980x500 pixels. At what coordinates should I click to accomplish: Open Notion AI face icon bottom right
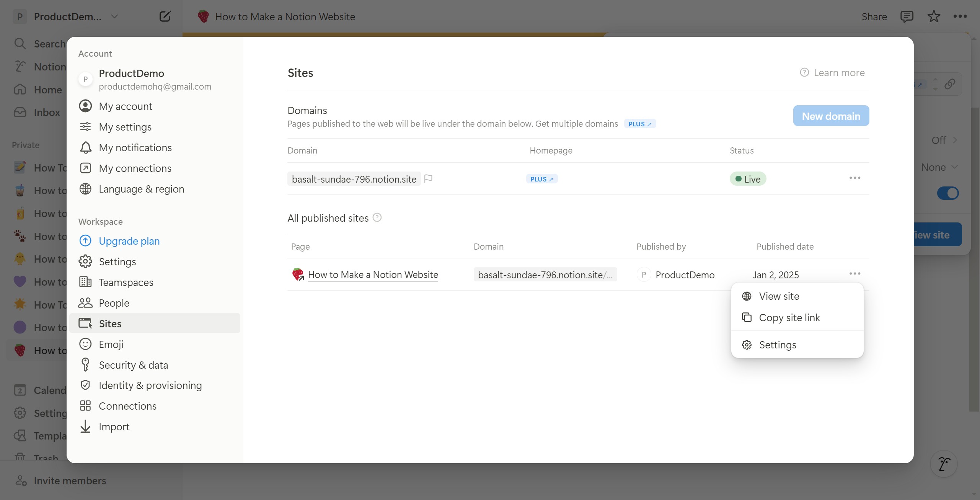943,464
